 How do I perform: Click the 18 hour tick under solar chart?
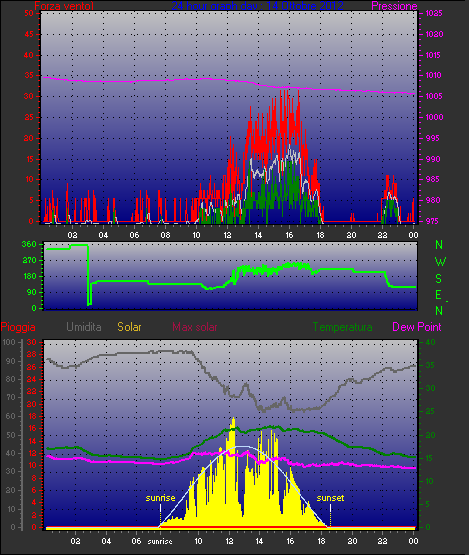point(321,541)
